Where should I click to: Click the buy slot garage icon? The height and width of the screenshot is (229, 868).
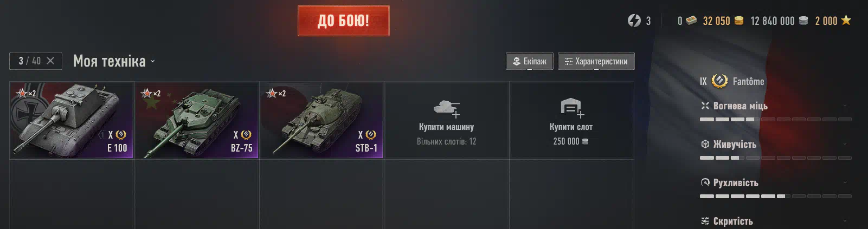point(571,107)
